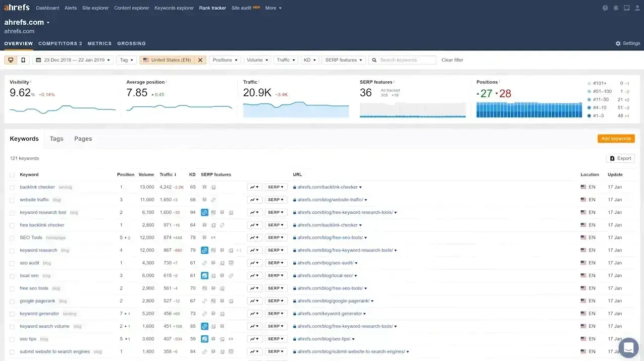Click the calendar icon in date range picker

click(38, 59)
